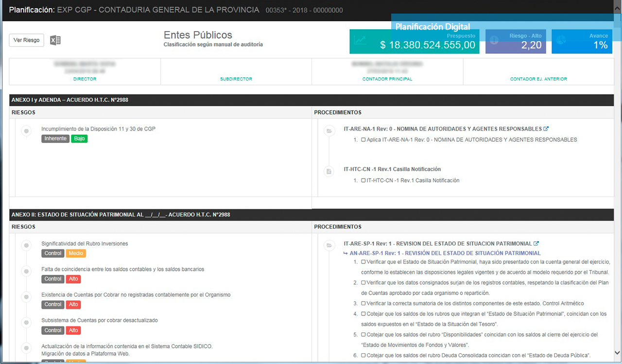
Task: Click the scrollbar down arrow
Action: pyautogui.click(x=618, y=352)
